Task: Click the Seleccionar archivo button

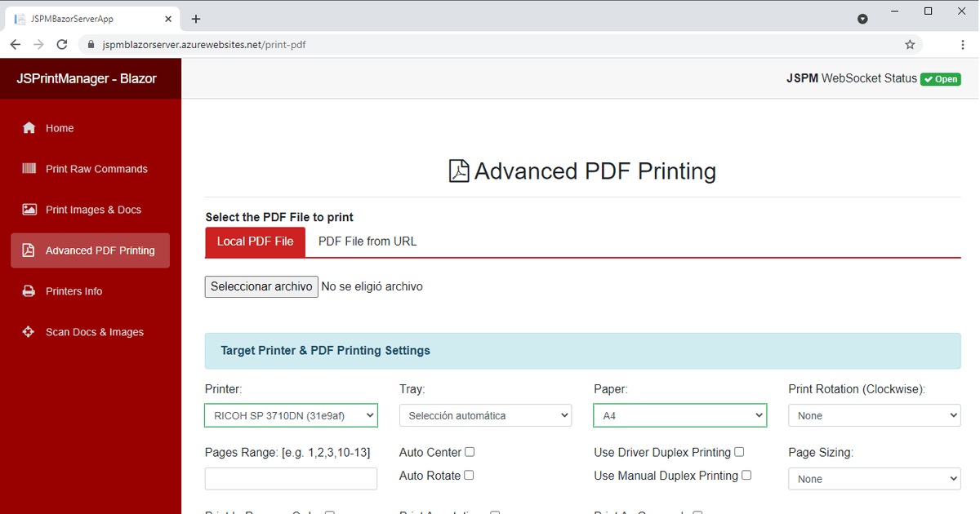Action: pyautogui.click(x=261, y=286)
